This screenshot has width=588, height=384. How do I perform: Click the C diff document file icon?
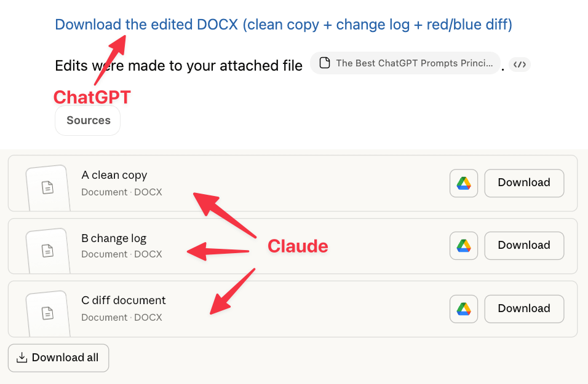pos(47,313)
